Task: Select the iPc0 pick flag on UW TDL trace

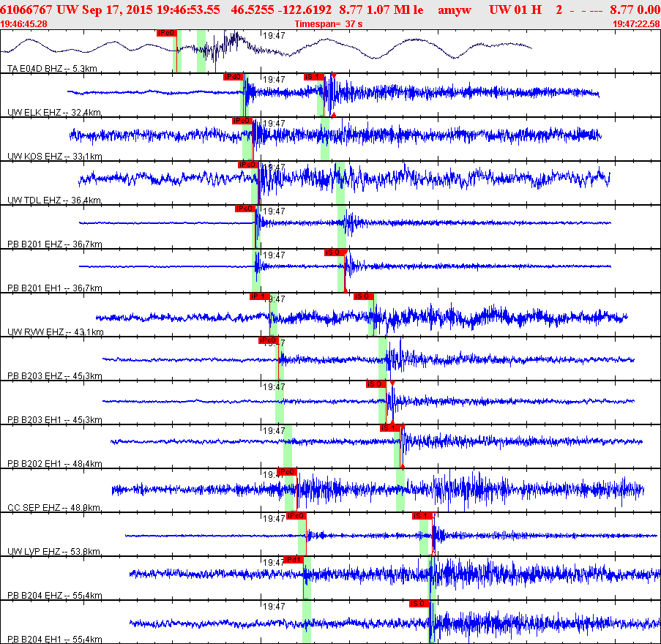Action: pyautogui.click(x=247, y=165)
